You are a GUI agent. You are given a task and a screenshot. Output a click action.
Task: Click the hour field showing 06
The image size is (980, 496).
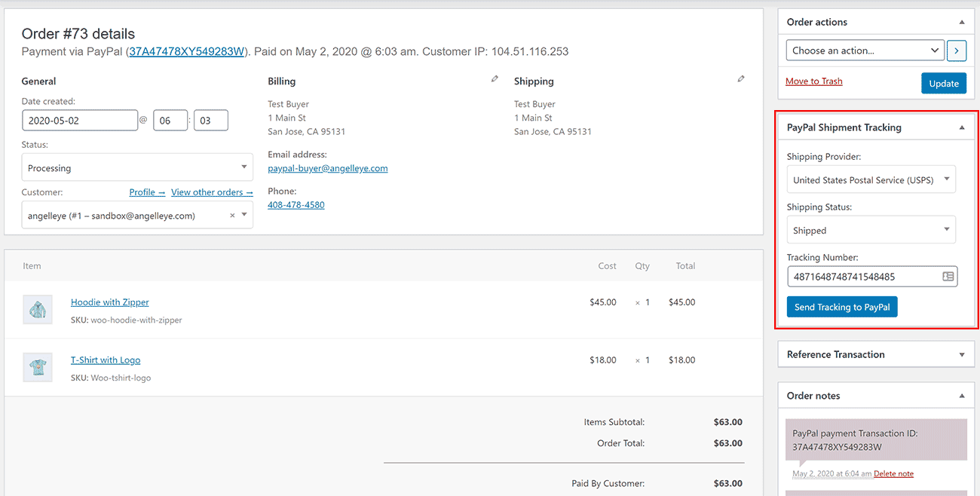170,121
